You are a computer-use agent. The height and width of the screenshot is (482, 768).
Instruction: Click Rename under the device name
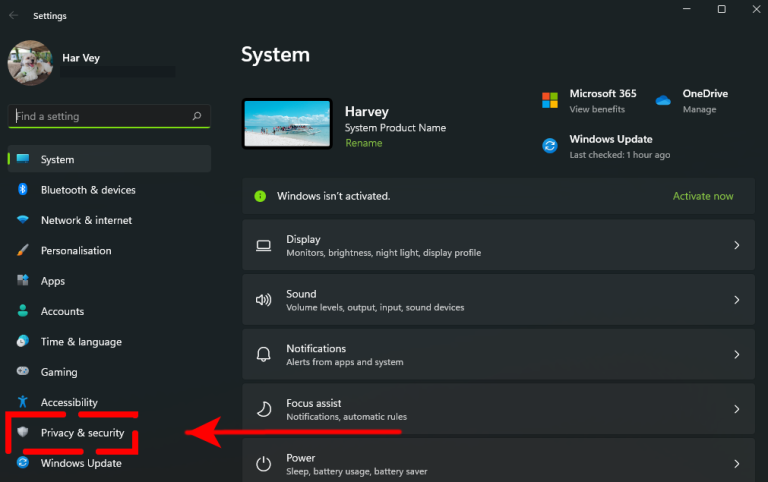point(363,143)
